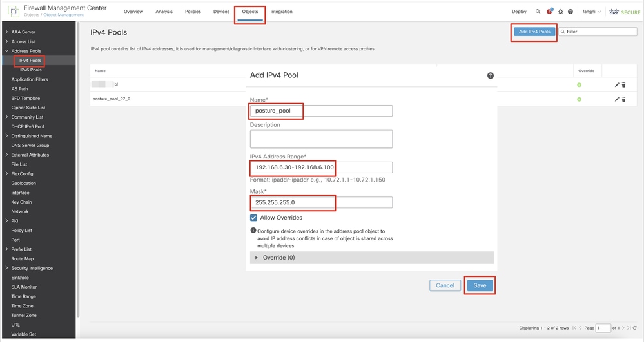Open the Integration menu
Image resolution: width=644 pixels, height=342 pixels.
point(281,12)
